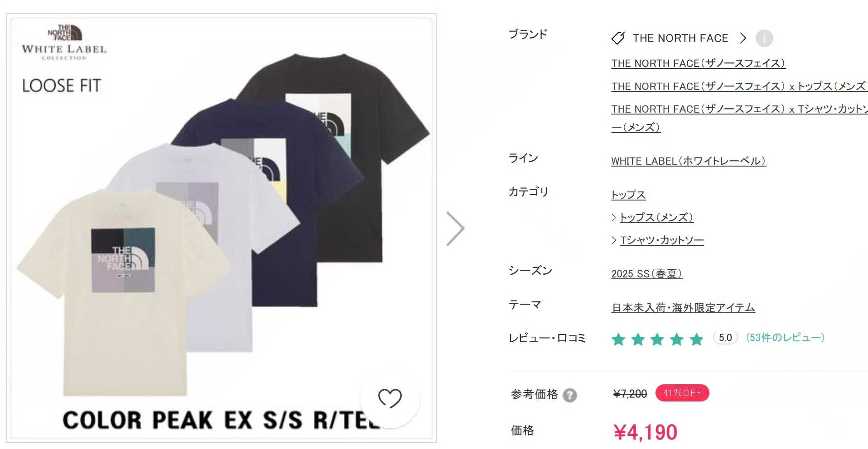Click the 5.0 rating badge

725,338
